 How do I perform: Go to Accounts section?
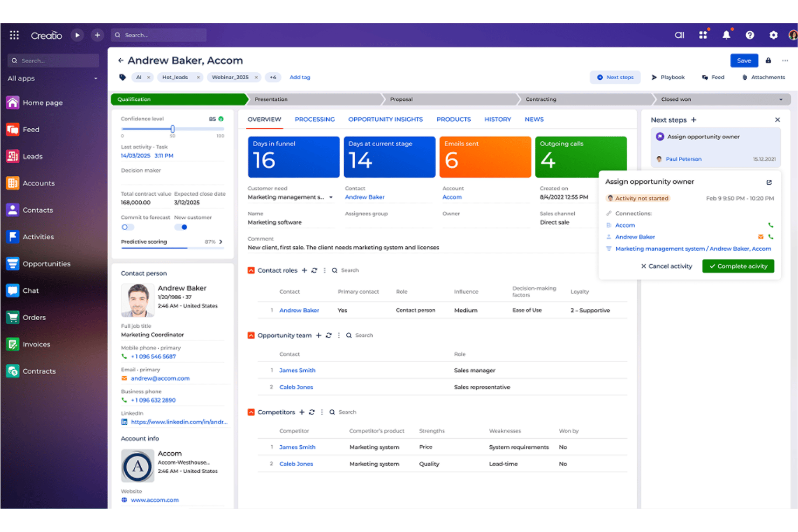click(31, 183)
